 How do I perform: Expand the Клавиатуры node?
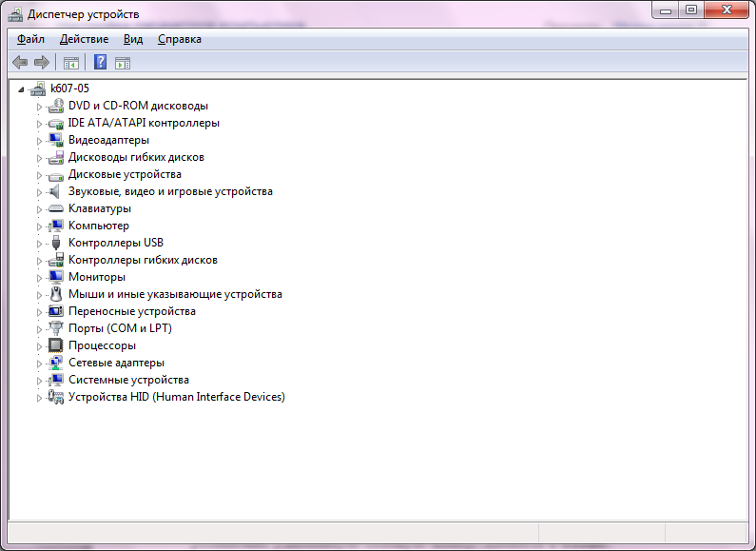[40, 209]
